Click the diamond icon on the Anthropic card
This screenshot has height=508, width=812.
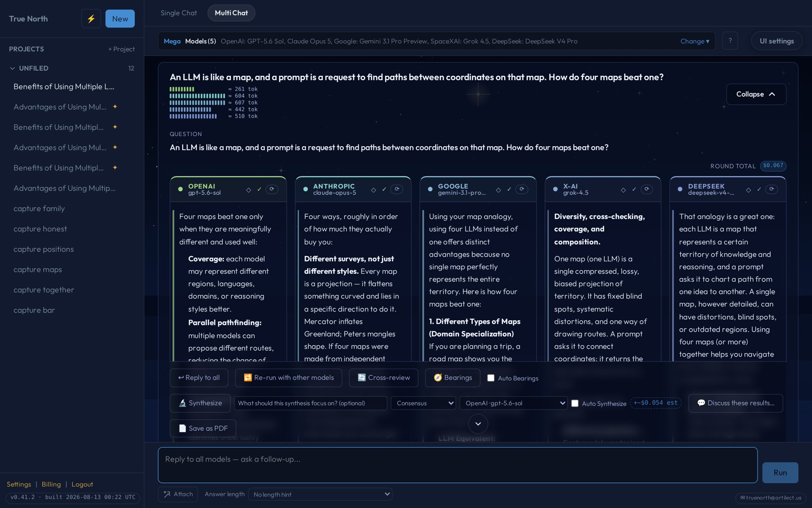click(374, 190)
